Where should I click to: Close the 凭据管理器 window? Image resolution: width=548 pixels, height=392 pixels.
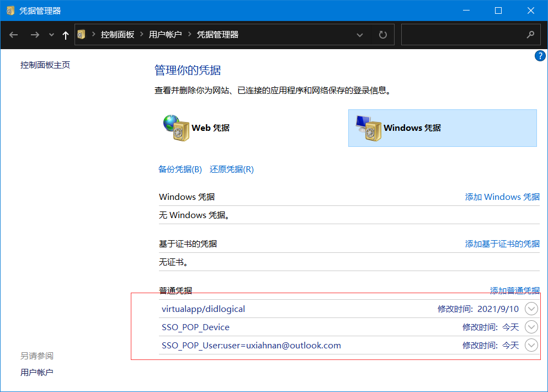tap(530, 10)
